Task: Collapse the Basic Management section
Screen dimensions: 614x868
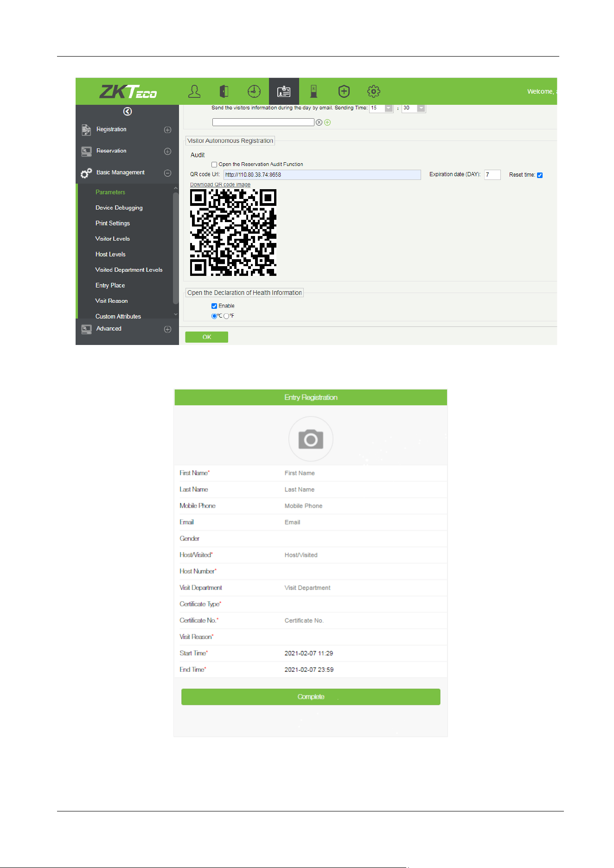Action: [x=168, y=173]
